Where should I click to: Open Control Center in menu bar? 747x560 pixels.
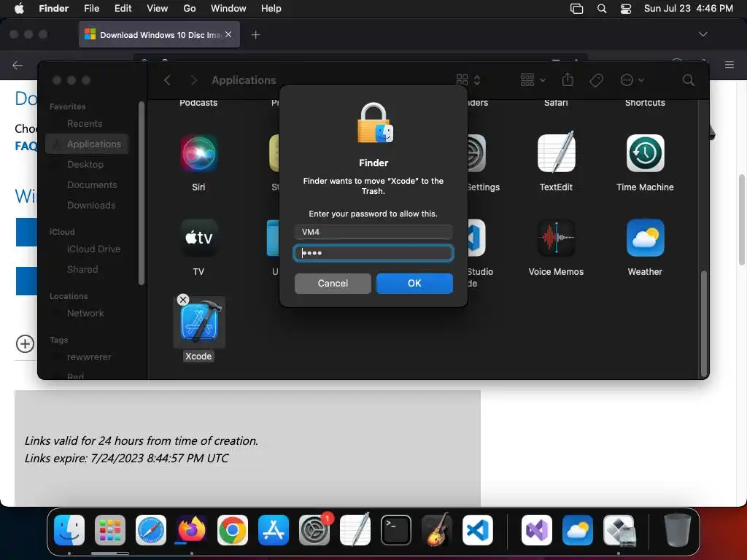click(x=626, y=9)
